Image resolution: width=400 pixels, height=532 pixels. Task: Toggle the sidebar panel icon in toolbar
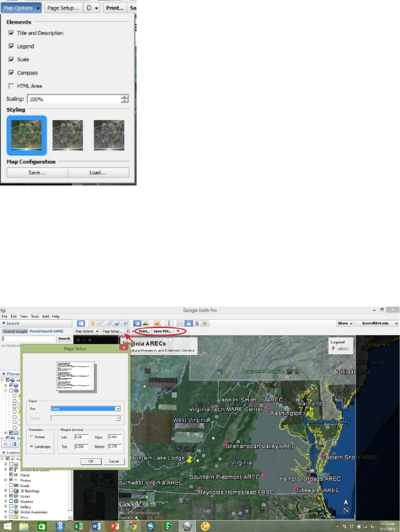click(81, 324)
